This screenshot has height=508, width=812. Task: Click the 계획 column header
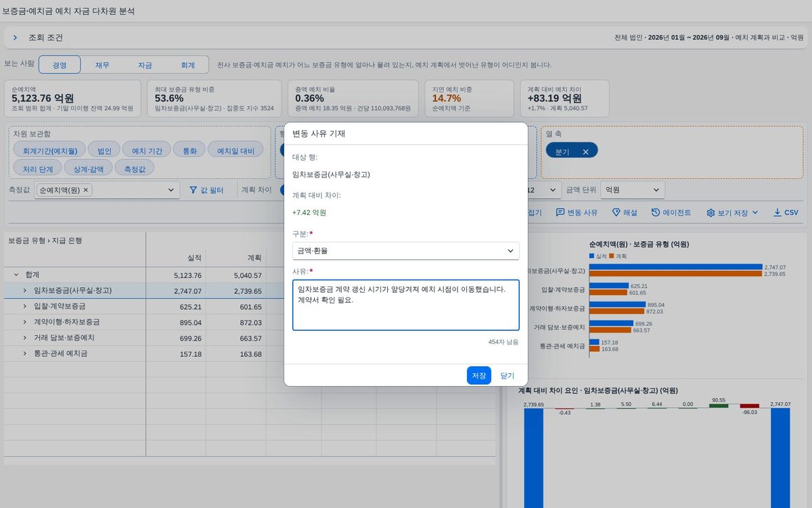point(236,258)
